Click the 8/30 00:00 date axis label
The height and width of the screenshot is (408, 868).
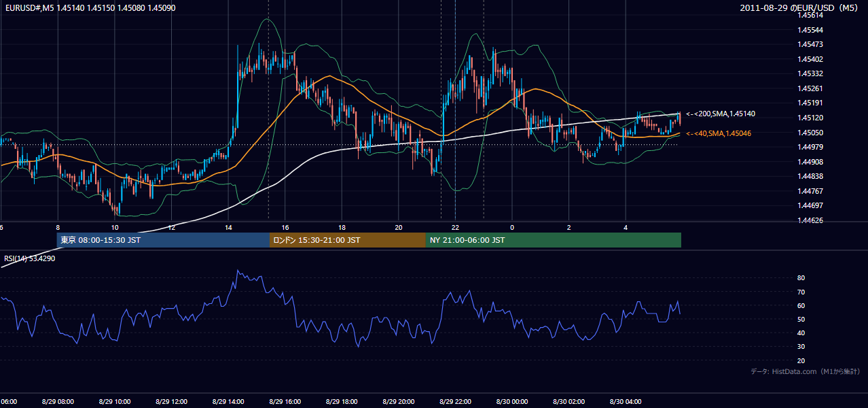coord(512,402)
